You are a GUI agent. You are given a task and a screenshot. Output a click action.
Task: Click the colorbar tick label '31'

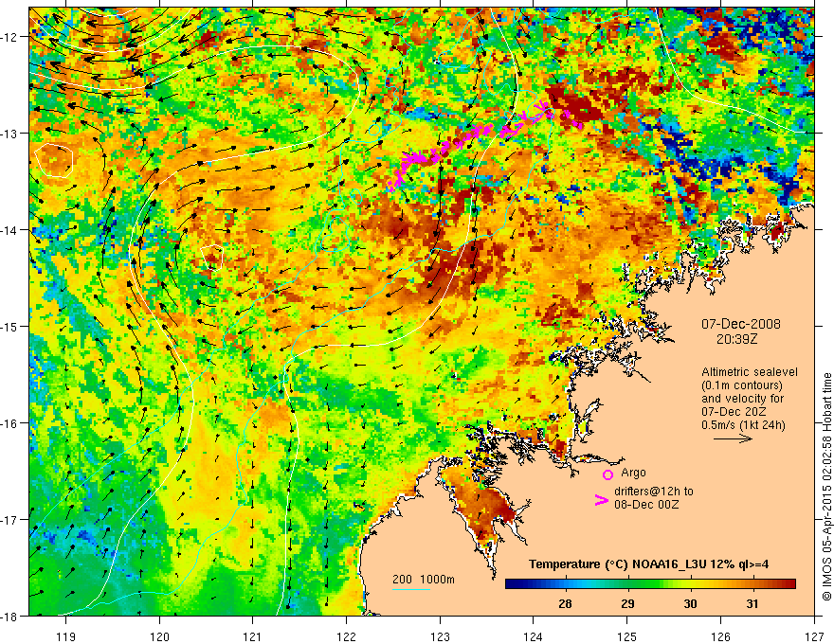pos(752,604)
